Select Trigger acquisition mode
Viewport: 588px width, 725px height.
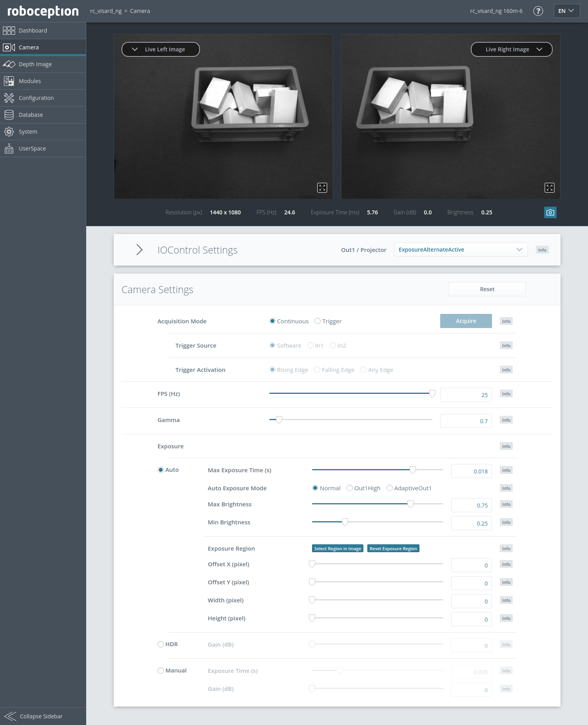tap(318, 321)
